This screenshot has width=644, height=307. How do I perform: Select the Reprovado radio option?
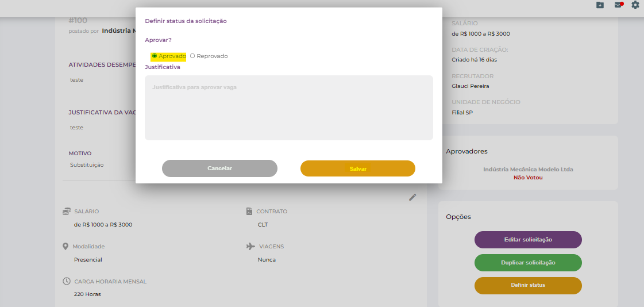(192, 56)
